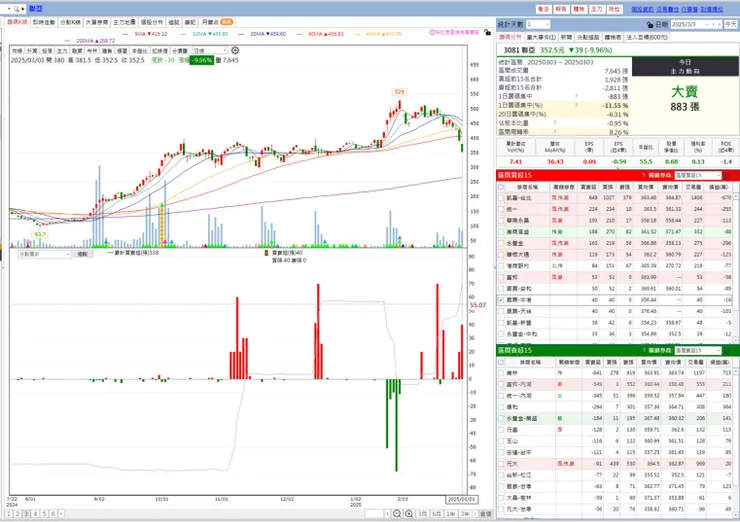Switch to the 即時走勢 tab
Image resolution: width=740 pixels, height=522 pixels.
point(43,22)
